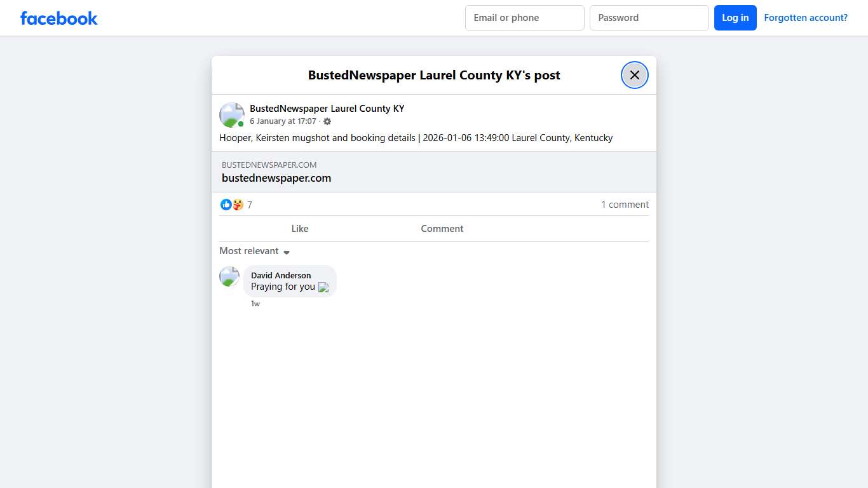The height and width of the screenshot is (488, 868).
Task: Close the post dialog with X
Action: 634,75
